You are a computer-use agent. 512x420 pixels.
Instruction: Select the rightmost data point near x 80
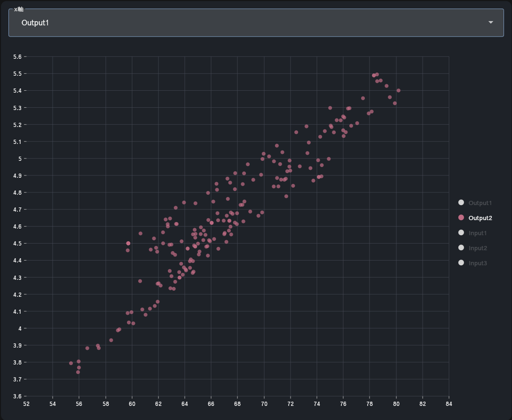398,90
